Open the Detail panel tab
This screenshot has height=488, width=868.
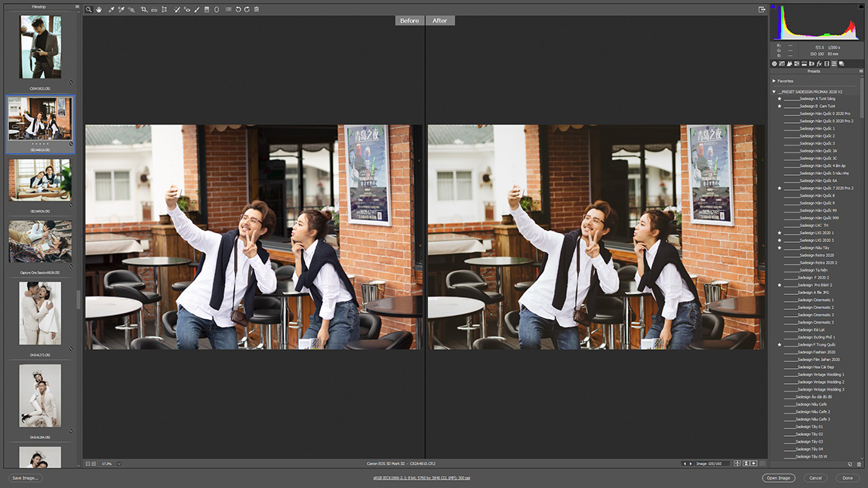(x=790, y=63)
